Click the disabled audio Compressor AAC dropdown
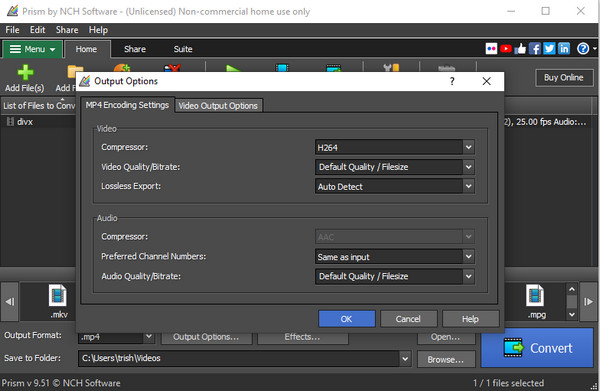The width and height of the screenshot is (600, 391). 395,237
